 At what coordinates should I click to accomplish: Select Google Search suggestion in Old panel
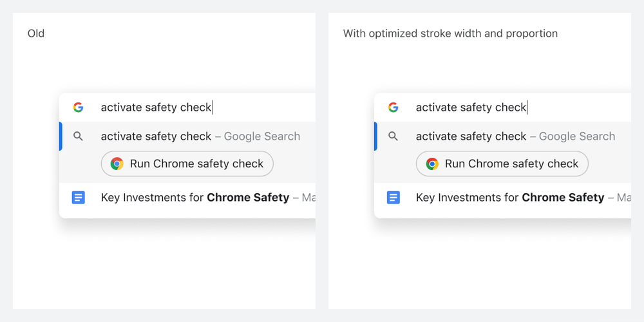200,137
